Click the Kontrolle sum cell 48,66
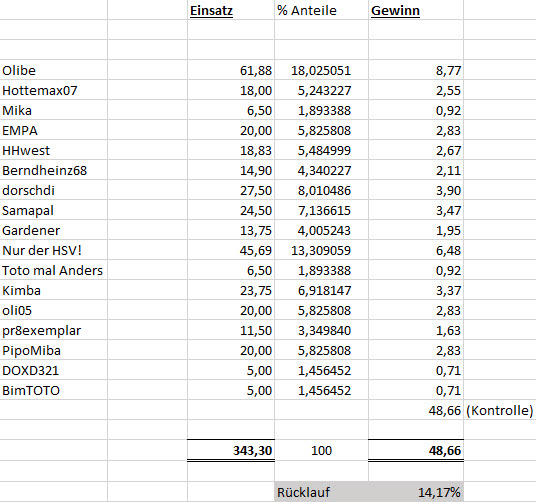 pyautogui.click(x=416, y=410)
